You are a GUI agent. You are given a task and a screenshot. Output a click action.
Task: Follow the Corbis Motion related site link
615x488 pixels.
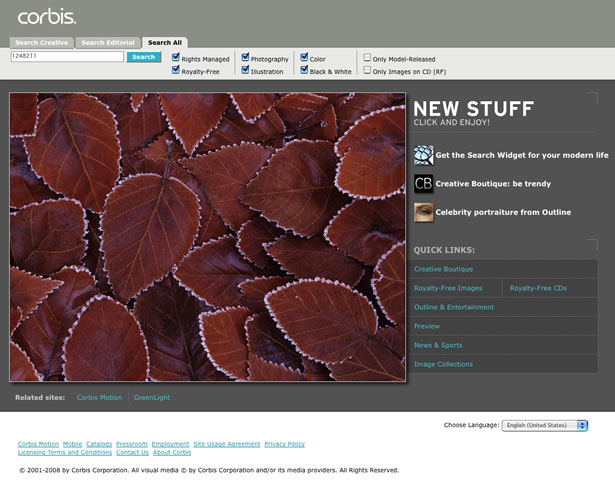pos(99,397)
